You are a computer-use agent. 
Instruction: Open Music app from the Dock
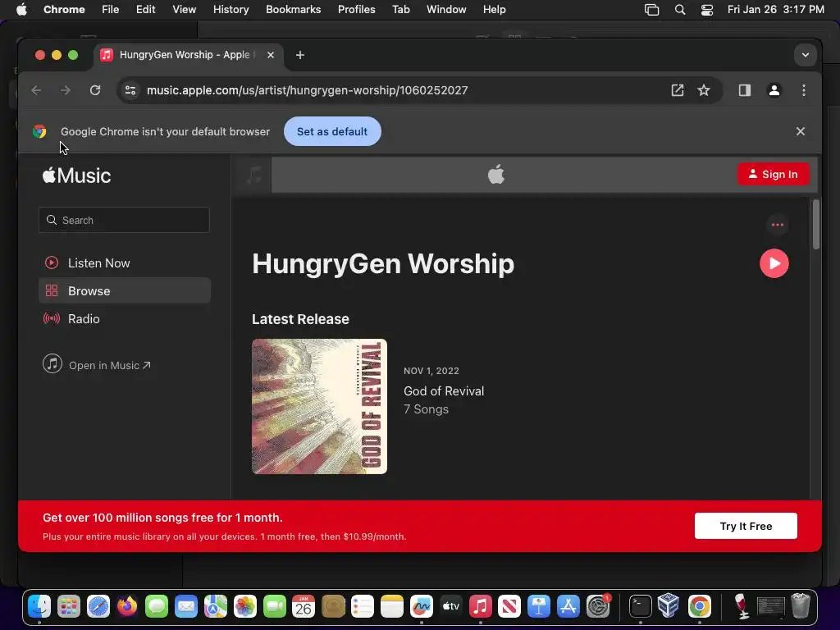pos(480,606)
